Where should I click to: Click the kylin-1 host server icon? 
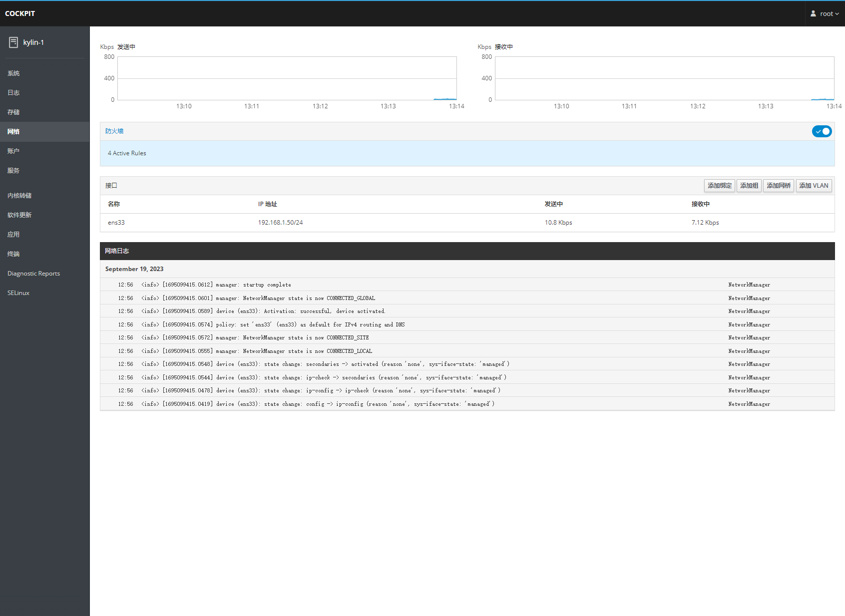pos(13,42)
